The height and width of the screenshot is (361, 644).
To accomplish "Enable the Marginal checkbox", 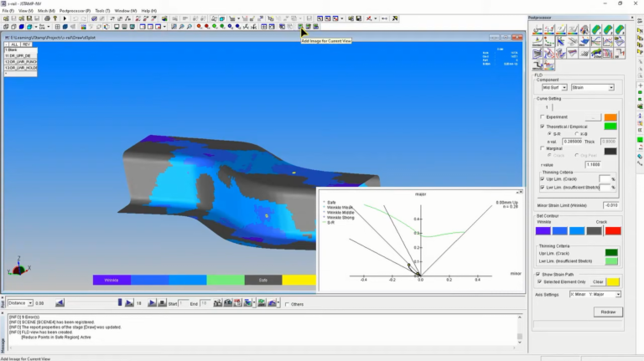I will point(543,148).
